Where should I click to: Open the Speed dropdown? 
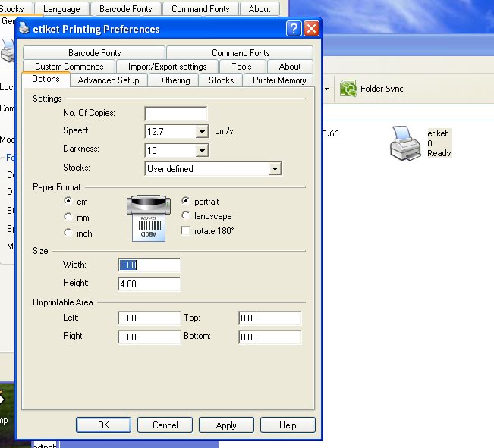point(202,132)
